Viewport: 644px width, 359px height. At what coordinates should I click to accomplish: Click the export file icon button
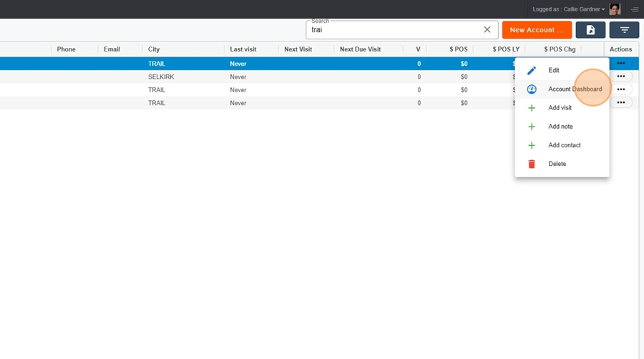point(590,30)
